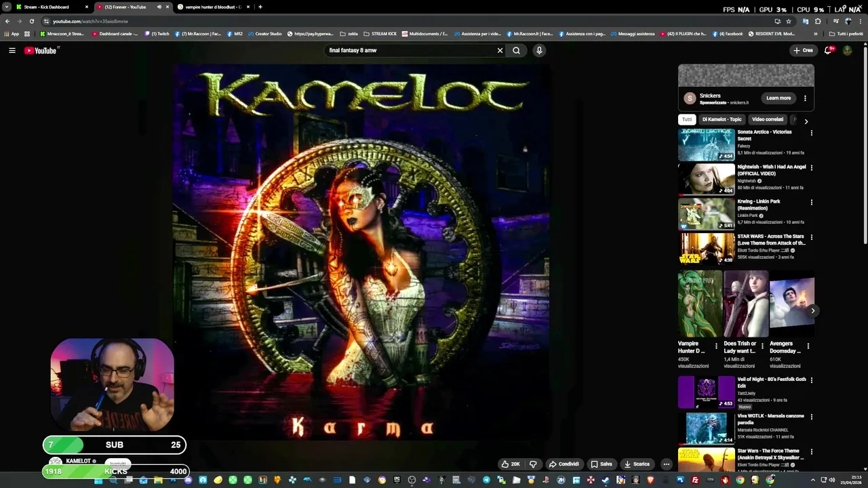The image size is (868, 488).
Task: Open the YouTube account avatar menu
Action: (x=847, y=50)
